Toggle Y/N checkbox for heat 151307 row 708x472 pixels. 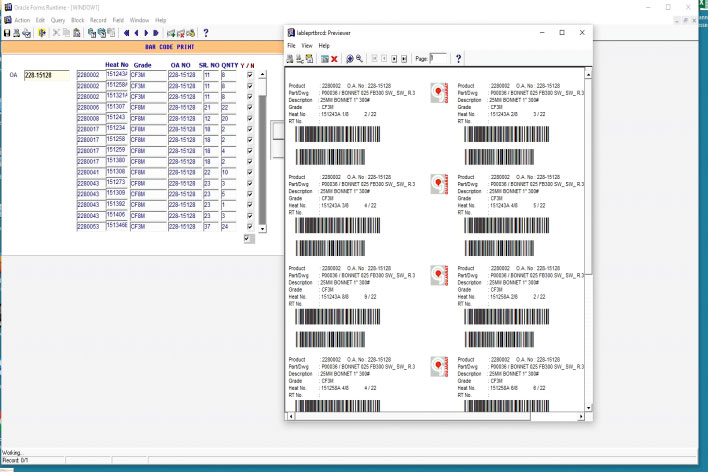250,107
